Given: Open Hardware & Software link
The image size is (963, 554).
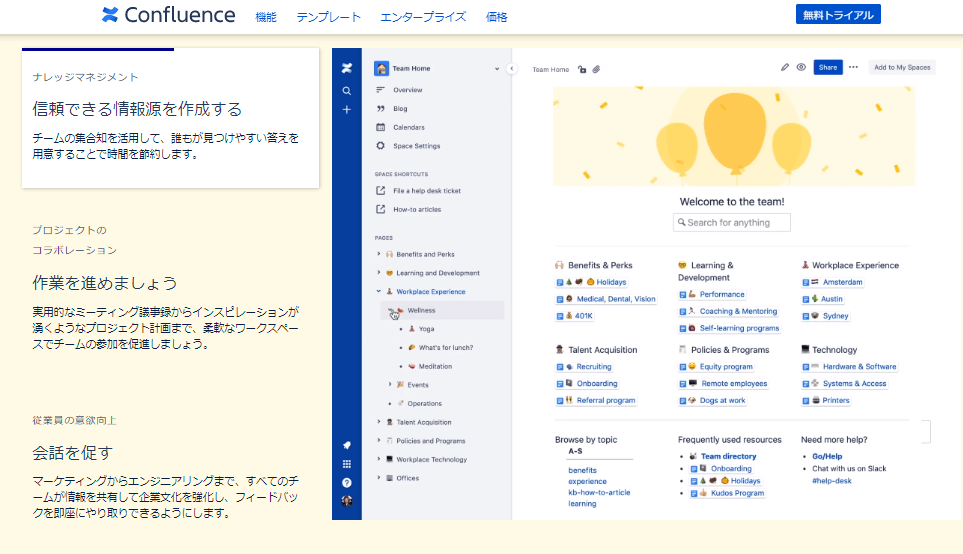Looking at the screenshot, I should tap(859, 367).
